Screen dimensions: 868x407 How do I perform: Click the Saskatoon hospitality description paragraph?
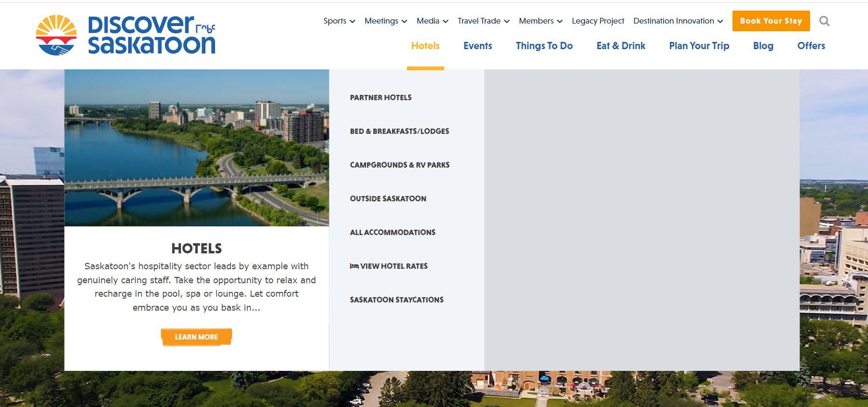pyautogui.click(x=197, y=287)
